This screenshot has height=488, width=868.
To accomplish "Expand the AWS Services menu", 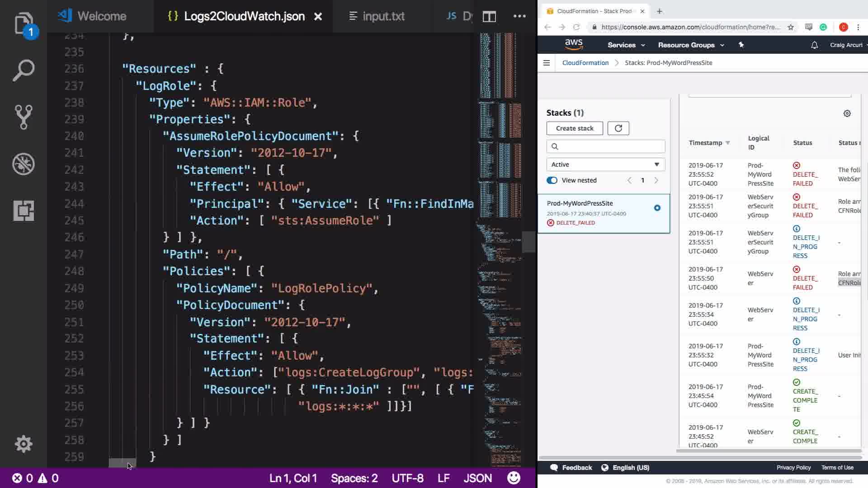I will tap(626, 45).
